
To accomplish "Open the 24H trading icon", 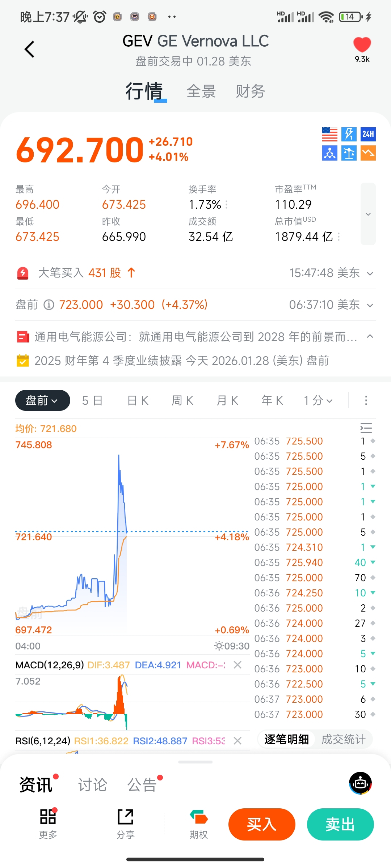I will [368, 134].
